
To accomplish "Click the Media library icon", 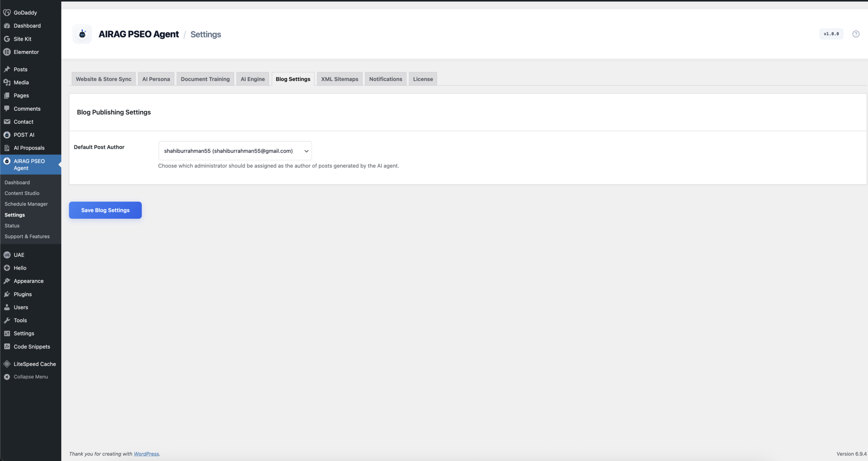I will (x=7, y=82).
